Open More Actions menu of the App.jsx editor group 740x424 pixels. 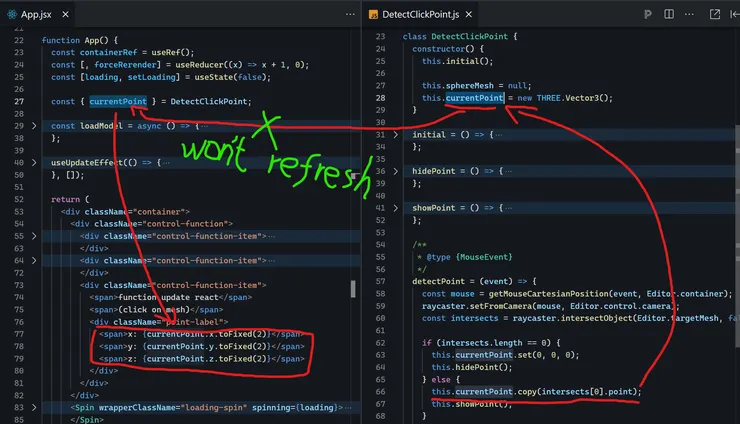point(350,15)
